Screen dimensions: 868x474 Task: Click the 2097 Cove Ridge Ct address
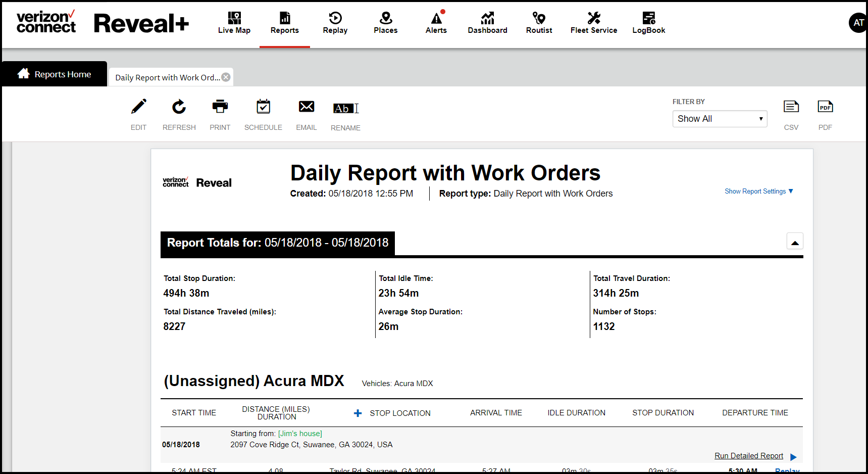(x=312, y=445)
